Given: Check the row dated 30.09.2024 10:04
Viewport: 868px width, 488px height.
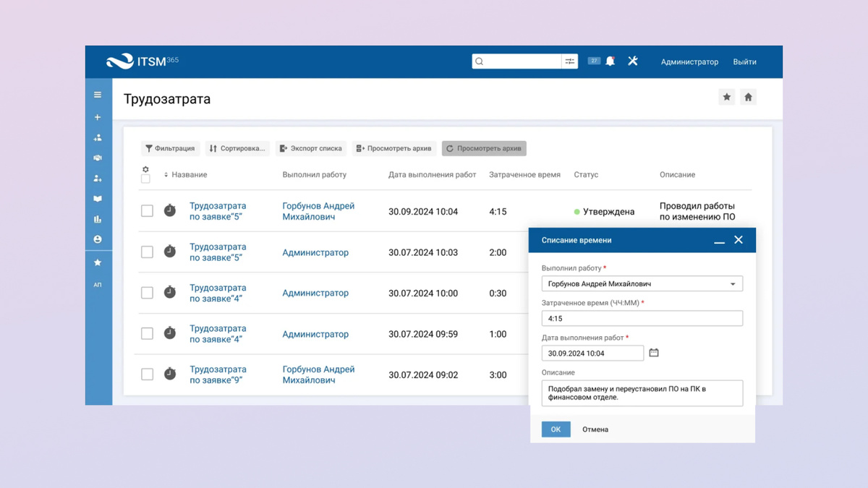Looking at the screenshot, I should [147, 211].
